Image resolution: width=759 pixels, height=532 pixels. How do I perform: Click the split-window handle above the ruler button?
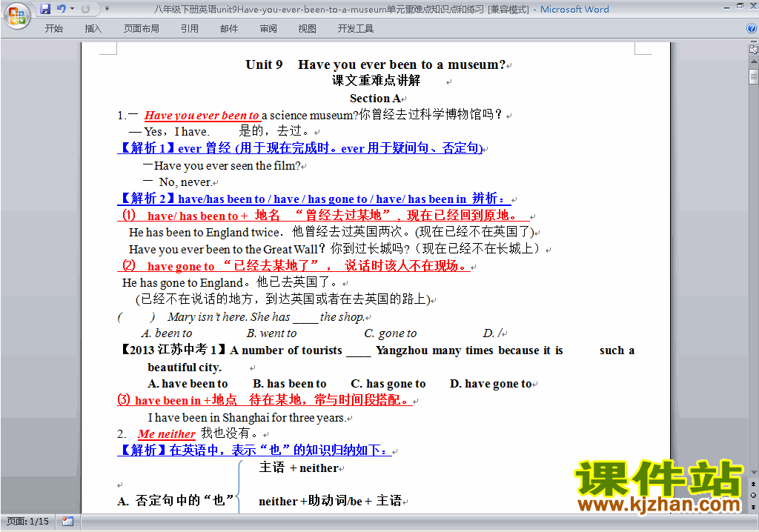(x=753, y=42)
